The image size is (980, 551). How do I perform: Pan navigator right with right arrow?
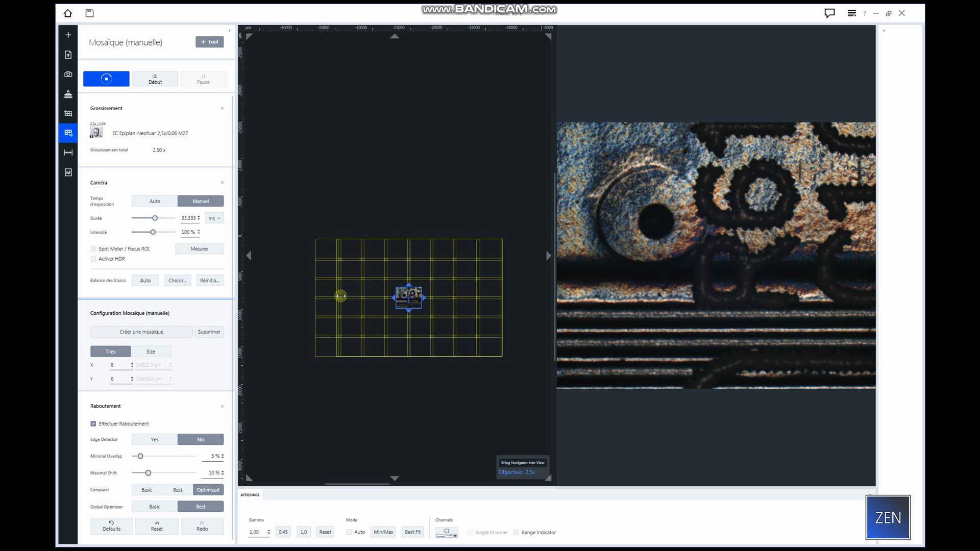pos(549,256)
